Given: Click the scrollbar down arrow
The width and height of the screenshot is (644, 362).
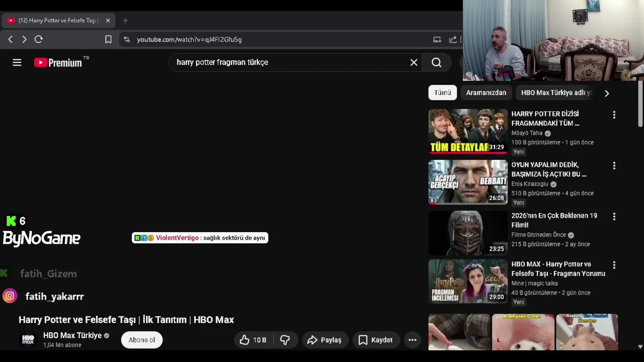Looking at the screenshot, I should point(640,346).
